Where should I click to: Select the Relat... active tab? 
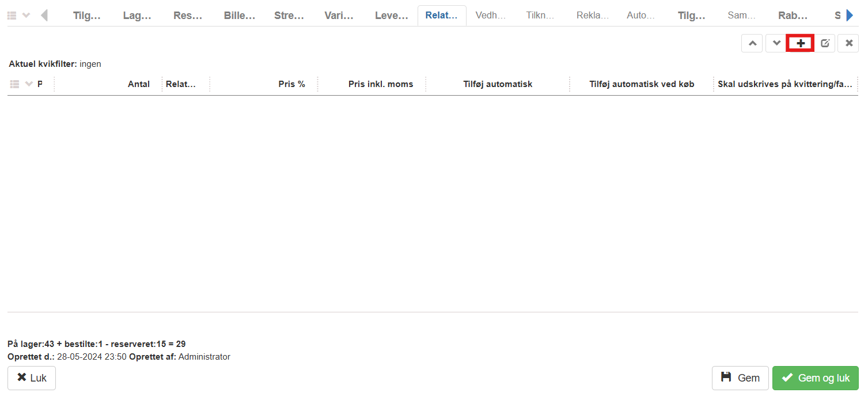click(x=442, y=16)
